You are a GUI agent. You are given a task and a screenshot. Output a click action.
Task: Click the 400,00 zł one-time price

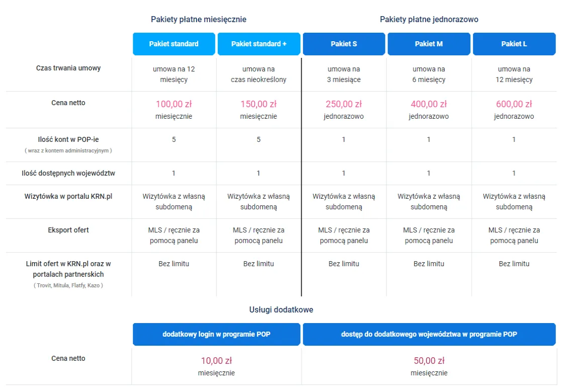coord(429,104)
